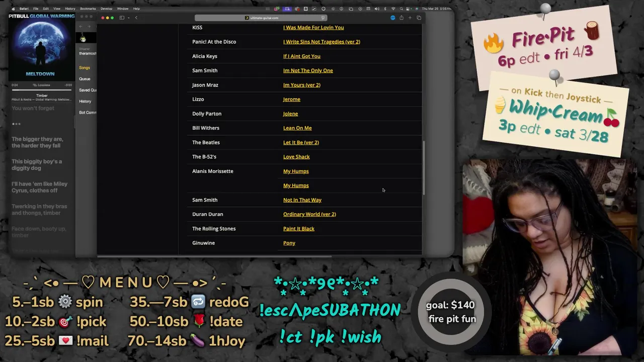The width and height of the screenshot is (644, 362).
Task: Select Songs in the streamer sidebar
Action: click(x=85, y=67)
